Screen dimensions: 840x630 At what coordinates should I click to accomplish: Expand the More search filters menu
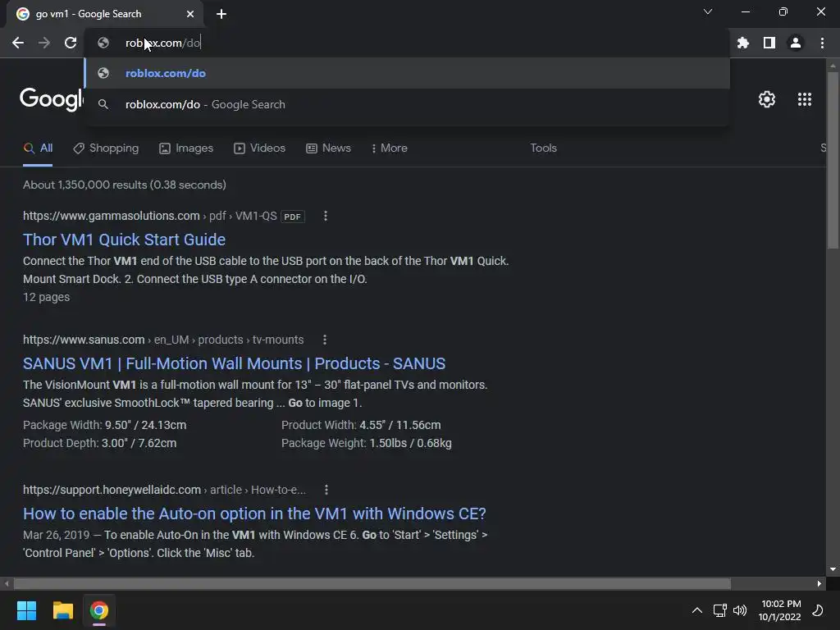click(x=390, y=148)
